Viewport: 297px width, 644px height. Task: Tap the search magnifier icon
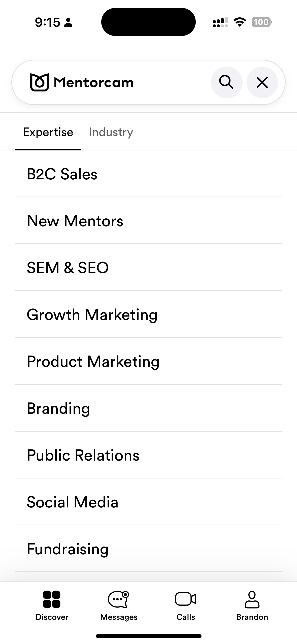pyautogui.click(x=226, y=82)
